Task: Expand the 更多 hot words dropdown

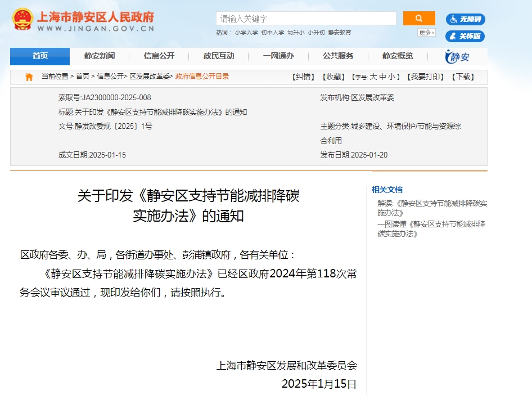Action: pyautogui.click(x=426, y=33)
